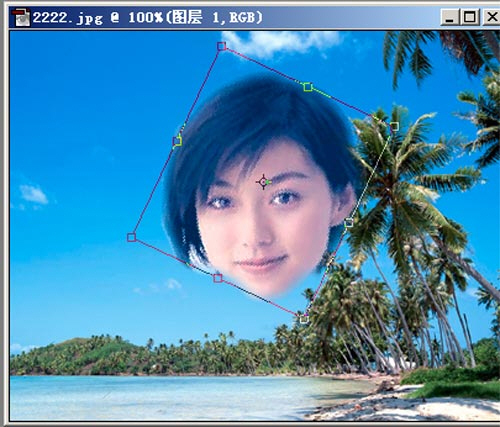The height and width of the screenshot is (427, 500).
Task: Click the small cloud on the left of the sky
Action: pyautogui.click(x=33, y=194)
